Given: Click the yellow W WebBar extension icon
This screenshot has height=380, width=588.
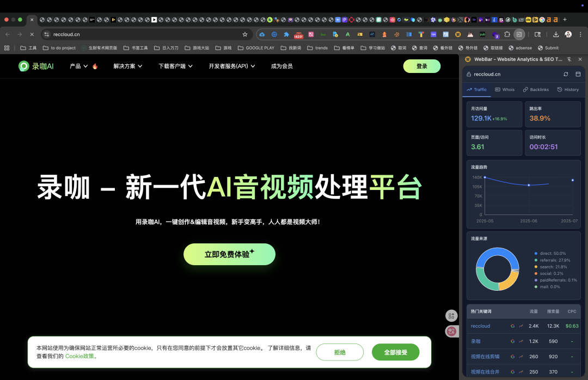Looking at the screenshot, I should click(458, 34).
